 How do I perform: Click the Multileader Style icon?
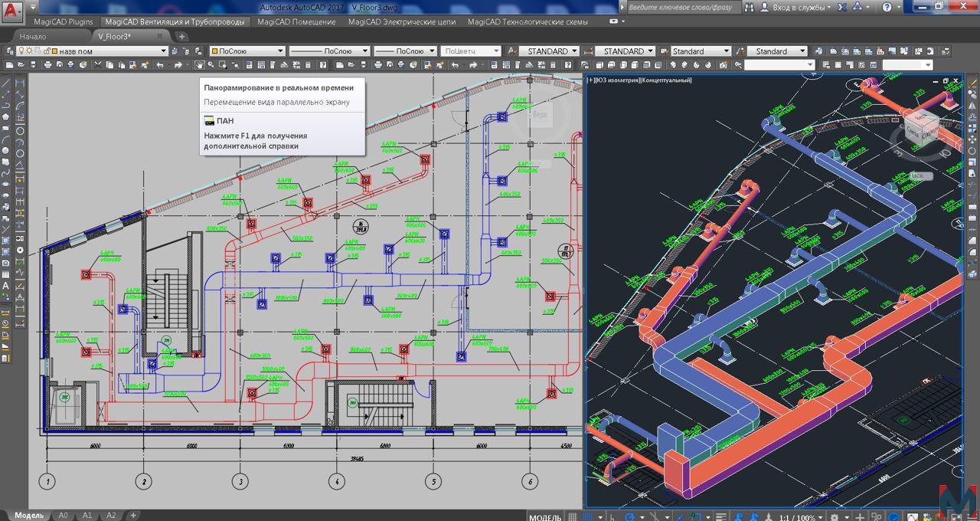click(740, 51)
